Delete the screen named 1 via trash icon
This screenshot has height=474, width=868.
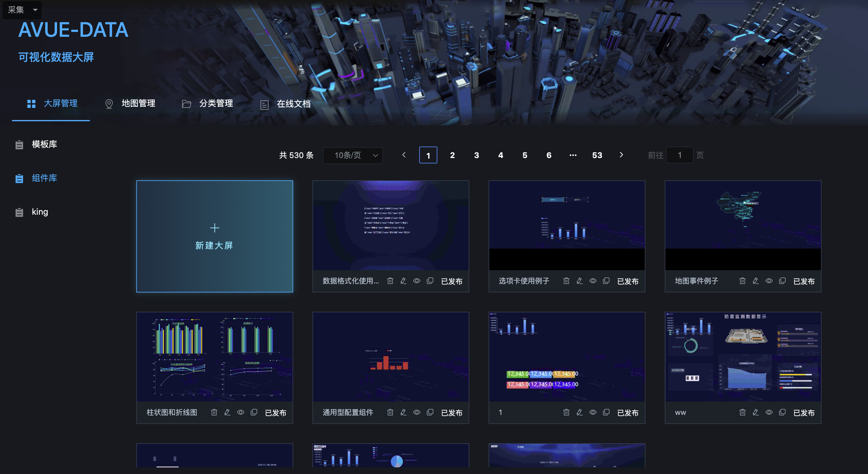pyautogui.click(x=566, y=412)
